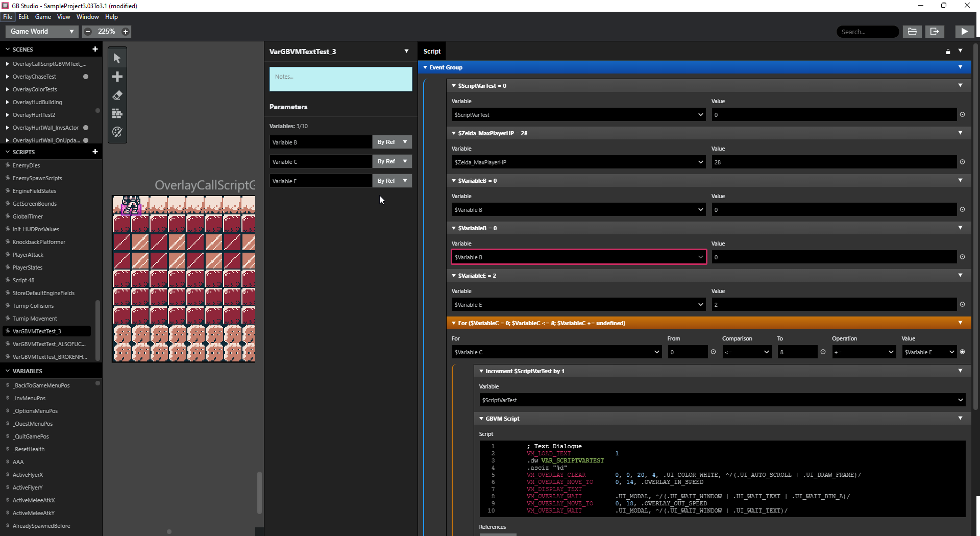Open the By Ref dropdown for Variable B

click(x=392, y=142)
